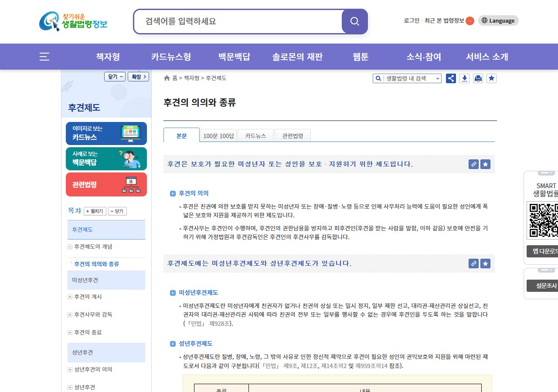Click 설문조사 button
The image size is (558, 392).
pos(542,286)
